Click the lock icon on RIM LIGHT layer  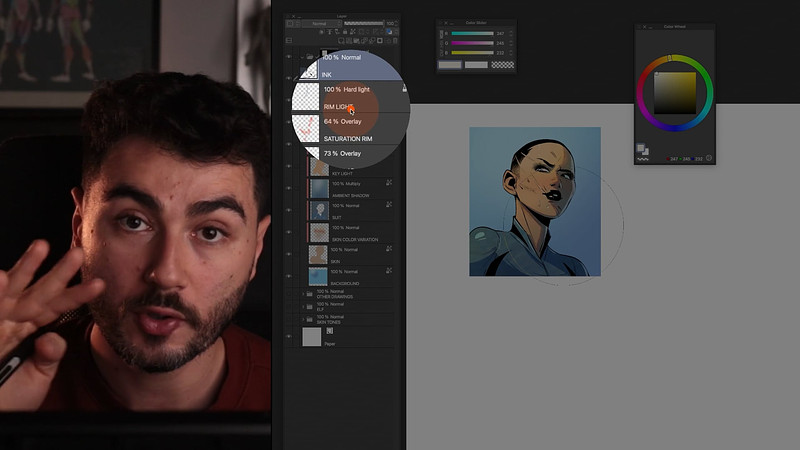pos(404,88)
